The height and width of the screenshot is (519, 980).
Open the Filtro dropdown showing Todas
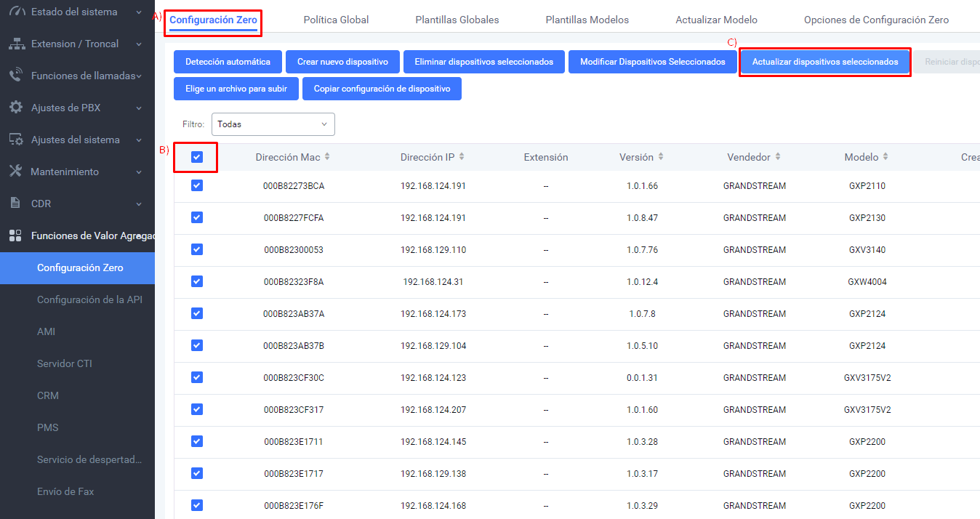[273, 124]
